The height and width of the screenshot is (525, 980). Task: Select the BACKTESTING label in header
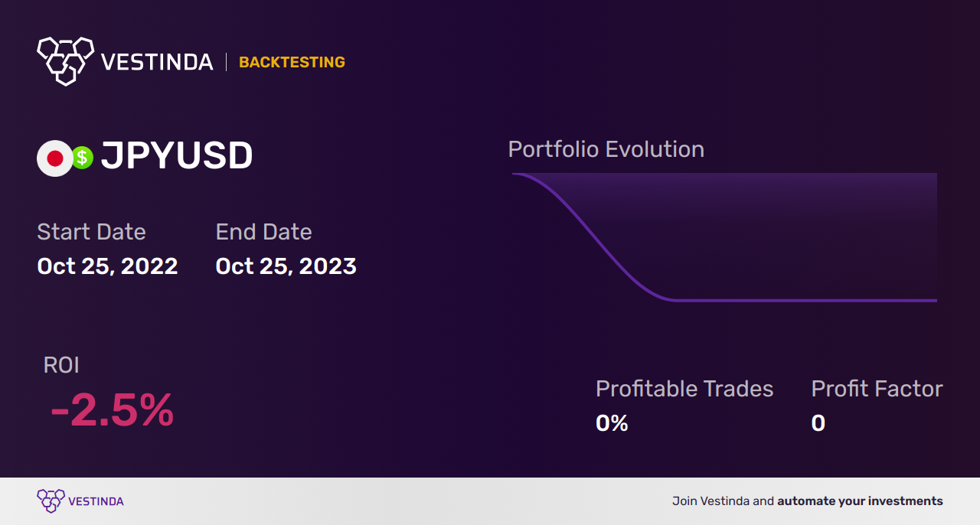coord(292,62)
